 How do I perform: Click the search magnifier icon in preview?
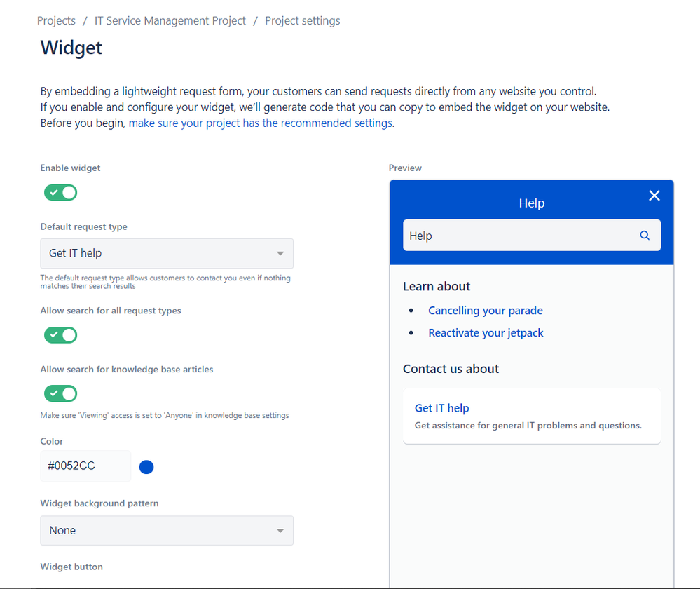coord(644,235)
